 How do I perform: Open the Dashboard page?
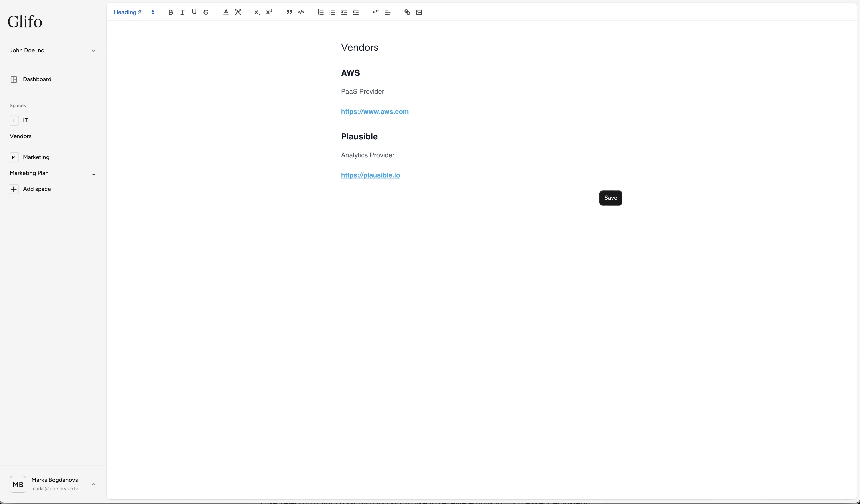37,79
